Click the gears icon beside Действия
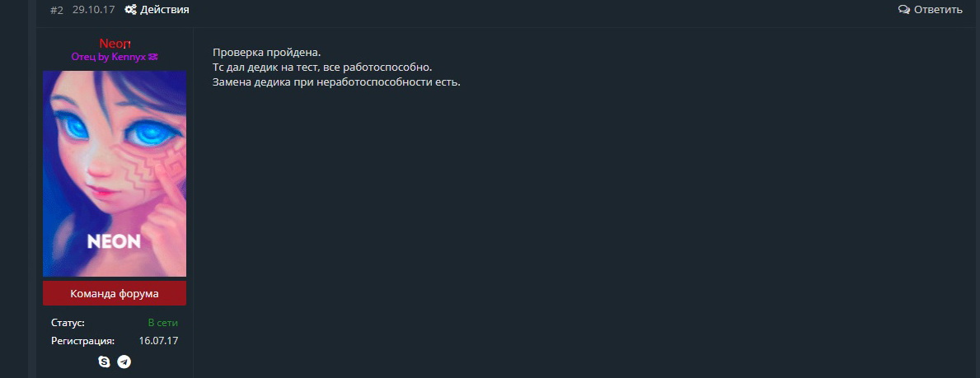 (x=130, y=9)
